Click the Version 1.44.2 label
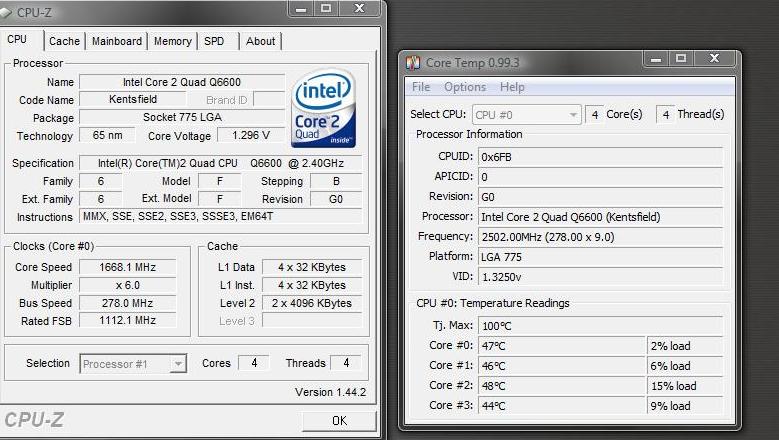This screenshot has height=440, width=779. click(330, 392)
